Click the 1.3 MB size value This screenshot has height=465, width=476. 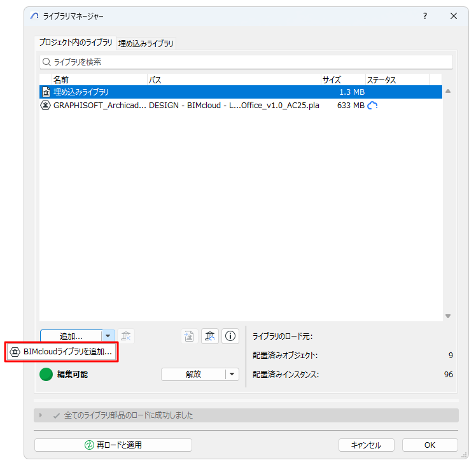[x=352, y=92]
